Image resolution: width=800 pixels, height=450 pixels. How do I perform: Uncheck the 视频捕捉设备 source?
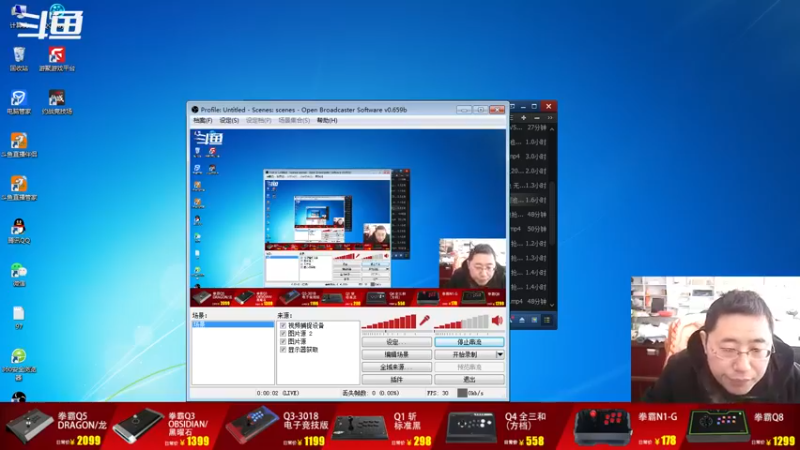[x=283, y=326]
